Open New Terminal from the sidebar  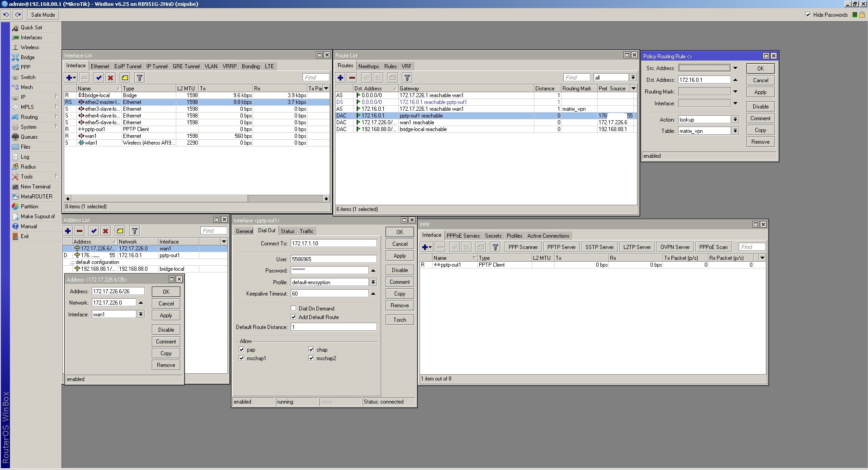35,187
